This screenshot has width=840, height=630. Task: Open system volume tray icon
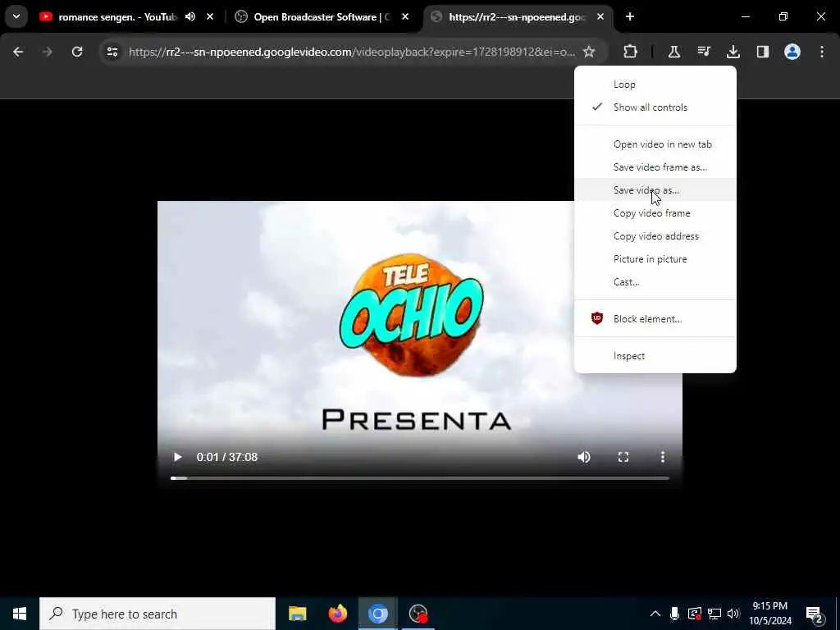pyautogui.click(x=733, y=614)
